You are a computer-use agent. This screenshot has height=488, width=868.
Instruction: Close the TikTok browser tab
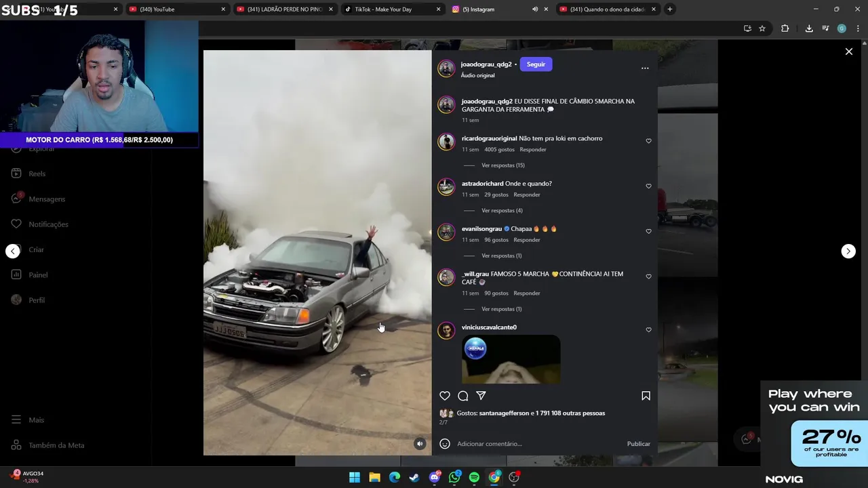click(438, 9)
